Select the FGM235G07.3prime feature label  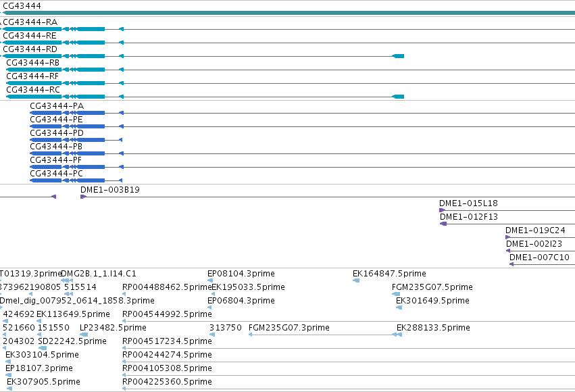pyautogui.click(x=289, y=328)
